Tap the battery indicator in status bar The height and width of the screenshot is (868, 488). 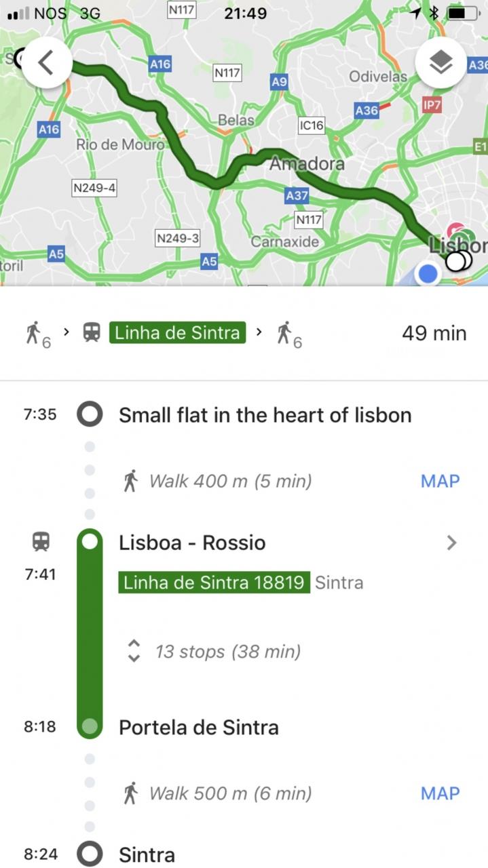[465, 13]
